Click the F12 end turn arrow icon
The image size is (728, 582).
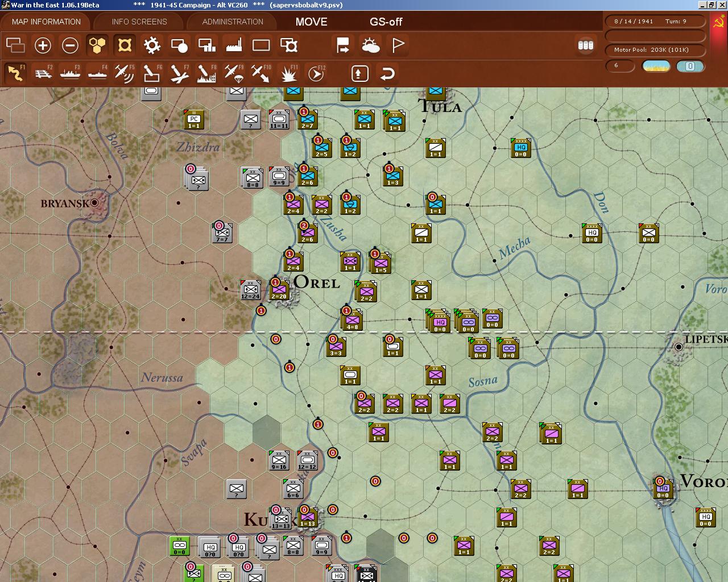tap(316, 73)
